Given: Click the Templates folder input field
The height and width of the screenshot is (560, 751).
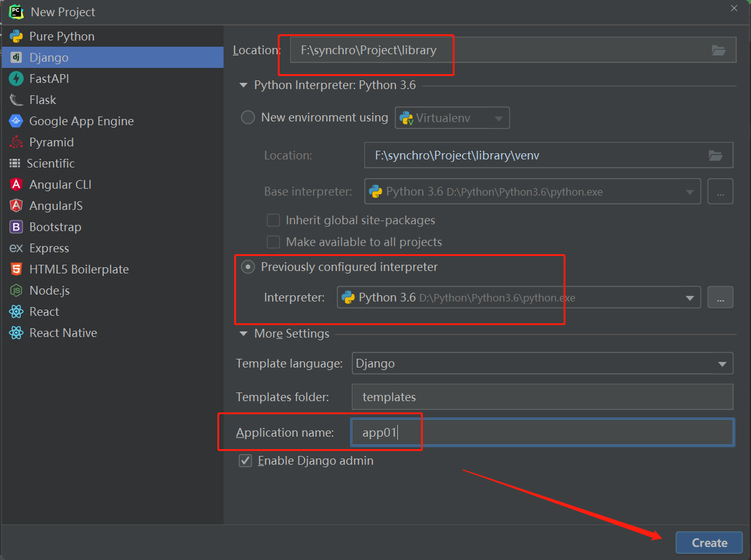Looking at the screenshot, I should pyautogui.click(x=542, y=397).
